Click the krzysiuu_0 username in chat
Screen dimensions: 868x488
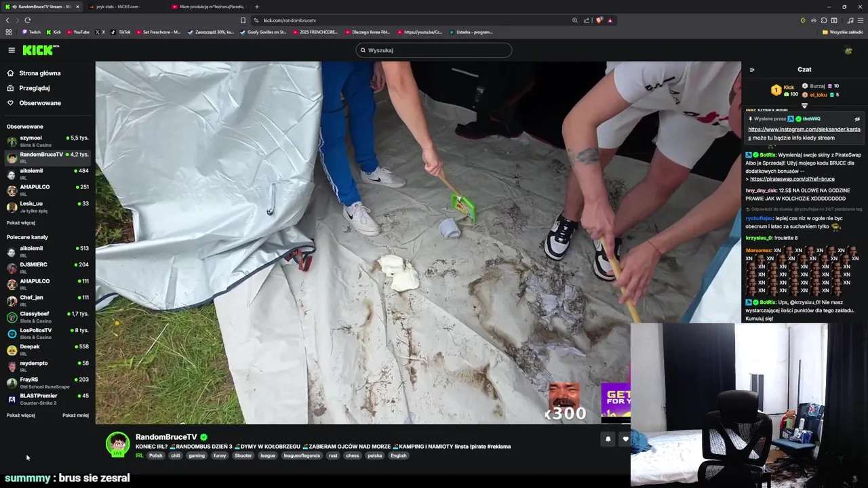click(759, 238)
